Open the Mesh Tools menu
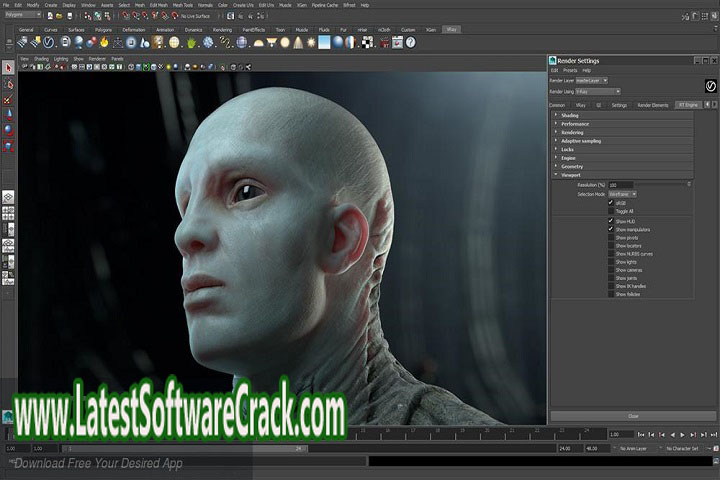Screen dimensions: 720x480 click(x=183, y=5)
